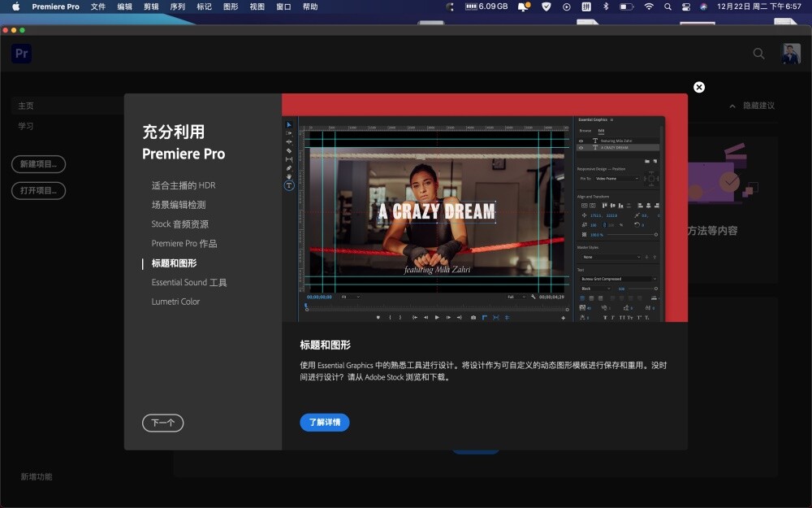The width and height of the screenshot is (812, 508).
Task: Open Spotlight search in the menu bar
Action: (x=667, y=7)
